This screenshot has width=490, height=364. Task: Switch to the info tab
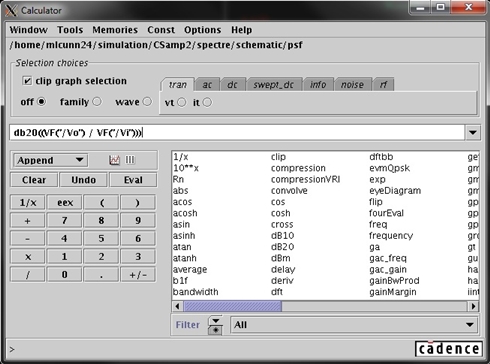[318, 85]
